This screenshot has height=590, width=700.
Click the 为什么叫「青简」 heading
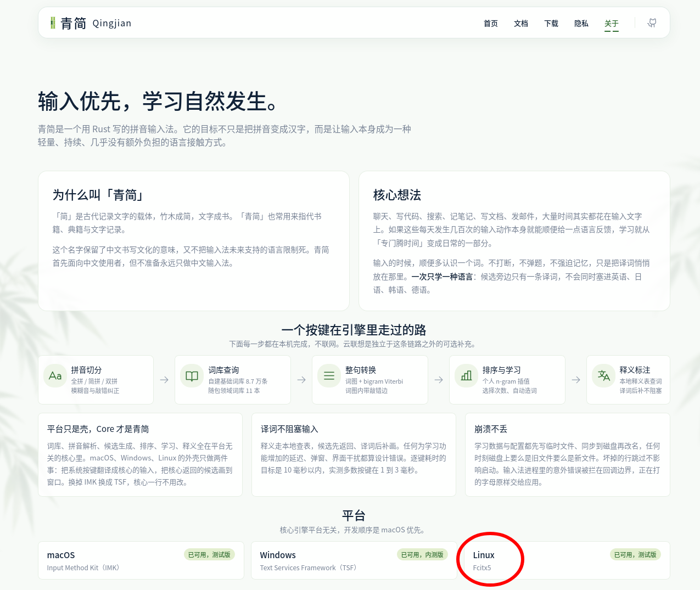pyautogui.click(x=98, y=195)
